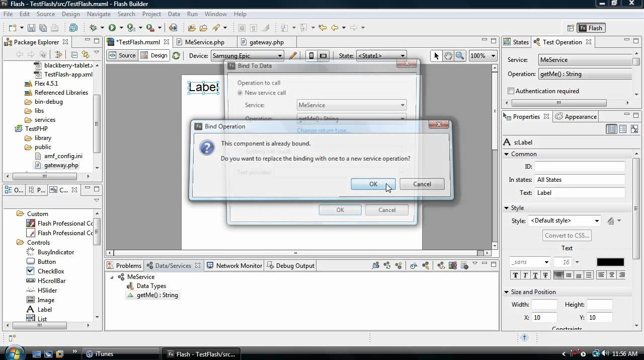Select the hand pan tool
This screenshot has height=360, width=644.
click(x=448, y=56)
